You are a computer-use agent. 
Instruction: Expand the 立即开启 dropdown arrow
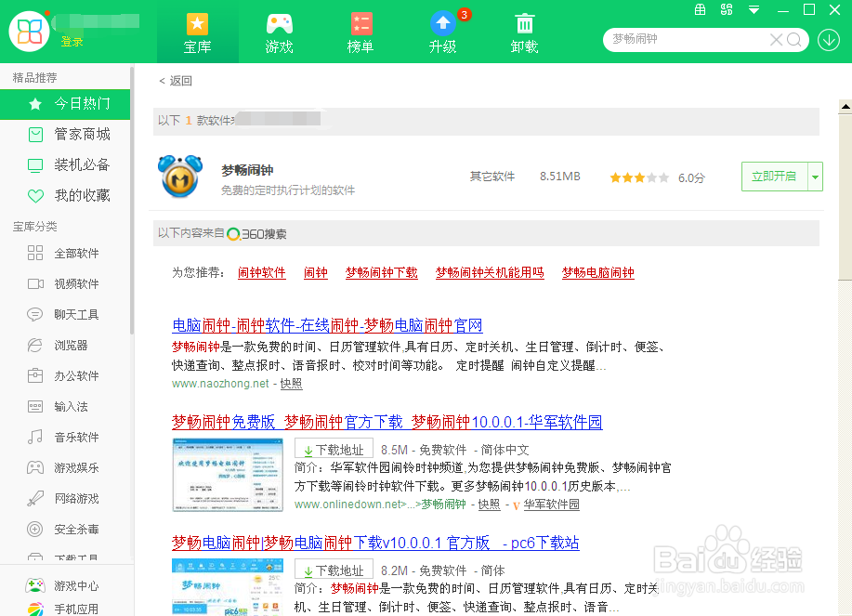815,177
